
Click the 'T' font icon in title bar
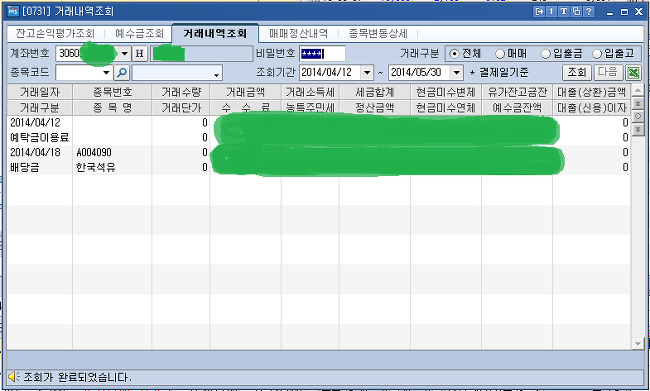point(564,12)
